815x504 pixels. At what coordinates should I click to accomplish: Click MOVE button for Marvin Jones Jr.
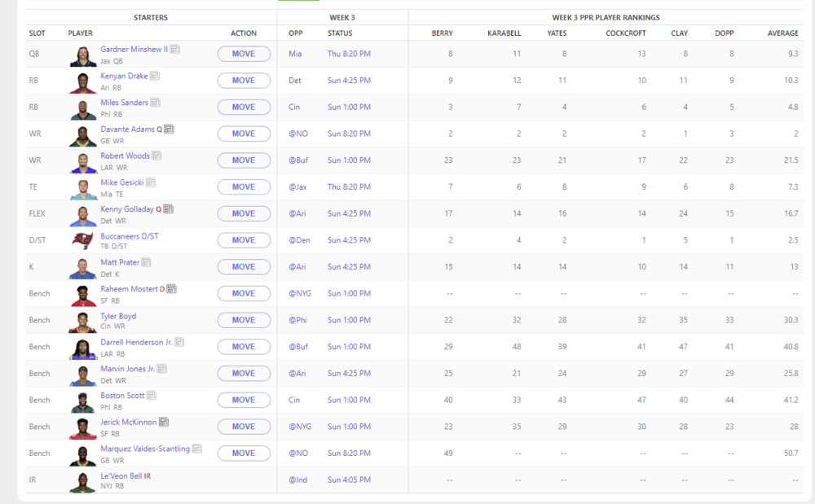pos(244,373)
